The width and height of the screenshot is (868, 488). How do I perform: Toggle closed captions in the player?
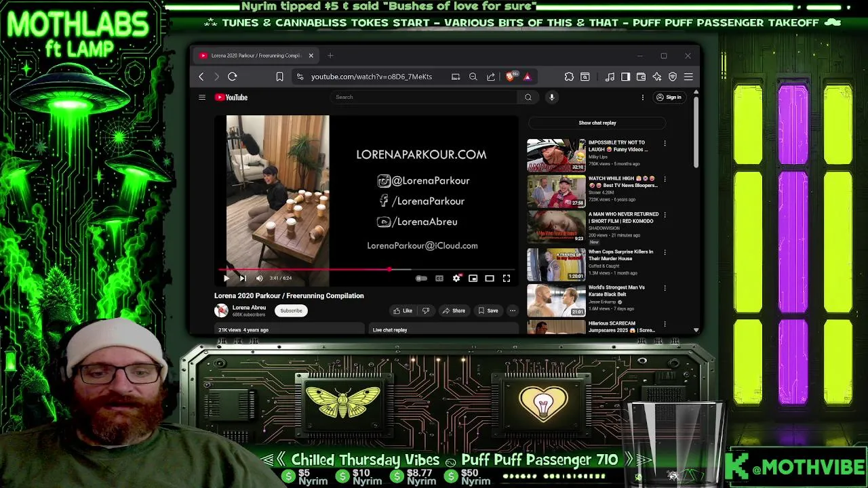pyautogui.click(x=439, y=278)
